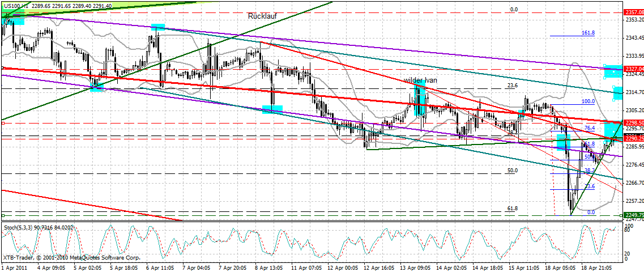This screenshot has width=644, height=272.
Task: Click the 2276.45 price scale value
Action: 634,164
